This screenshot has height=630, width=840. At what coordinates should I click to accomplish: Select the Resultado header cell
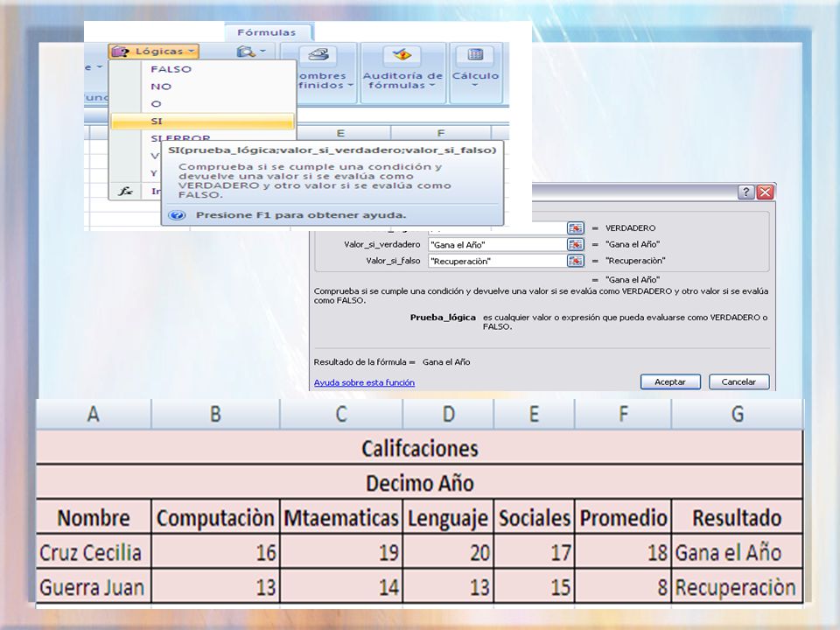pyautogui.click(x=737, y=517)
